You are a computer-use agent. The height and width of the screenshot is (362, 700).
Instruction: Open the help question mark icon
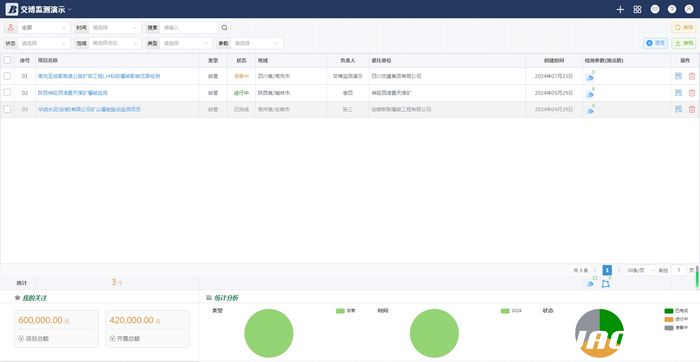pos(671,9)
